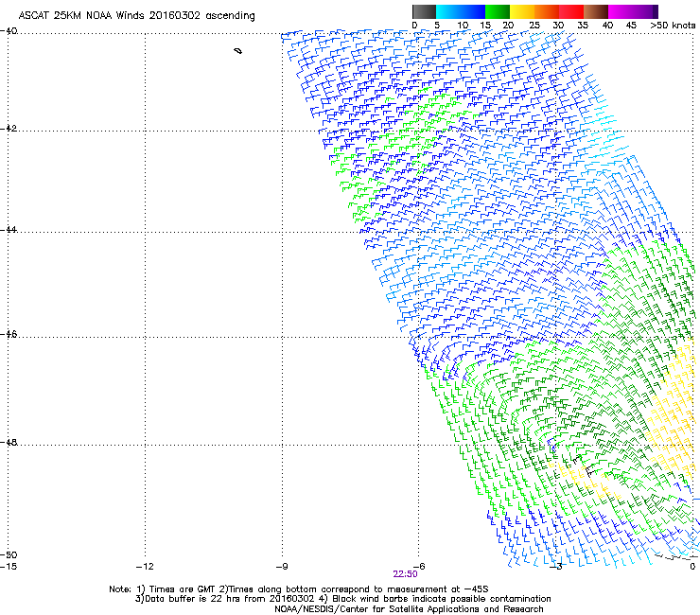This screenshot has width=700, height=615.
Task: Click the longitude axis label '-9'
Action: point(282,567)
